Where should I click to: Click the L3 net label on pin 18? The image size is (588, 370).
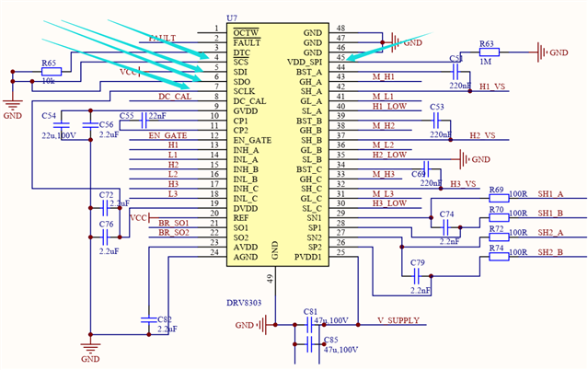(x=173, y=193)
